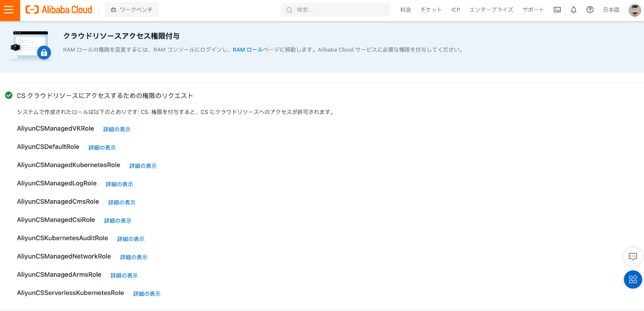Open the help question mark icon
Viewport: 644px width, 311px height.
click(590, 10)
